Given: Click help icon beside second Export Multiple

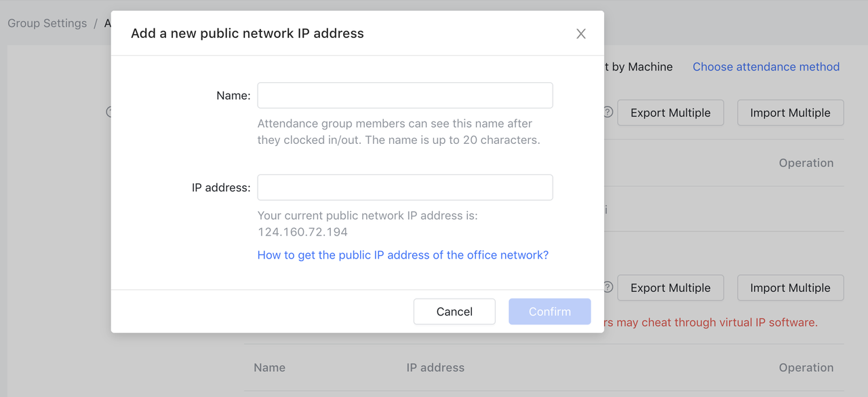Looking at the screenshot, I should tap(608, 288).
